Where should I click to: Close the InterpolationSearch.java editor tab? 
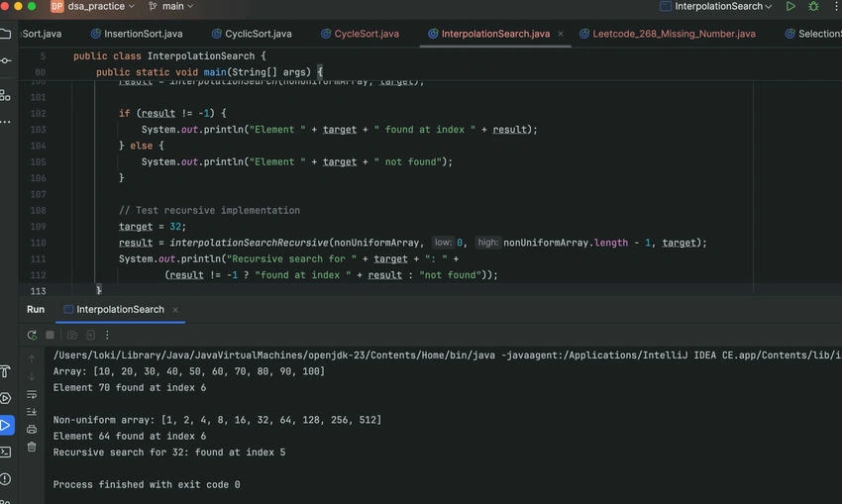click(561, 34)
